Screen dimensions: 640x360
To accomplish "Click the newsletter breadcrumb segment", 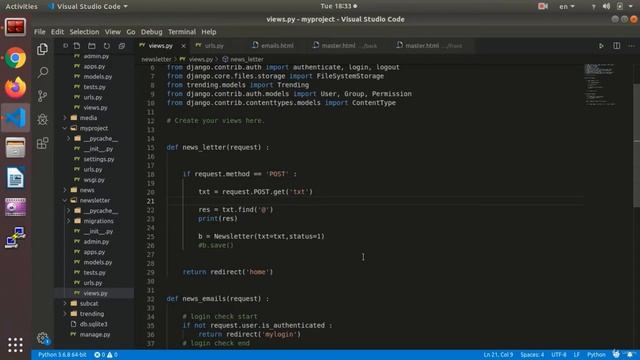I will pyautogui.click(x=156, y=59).
